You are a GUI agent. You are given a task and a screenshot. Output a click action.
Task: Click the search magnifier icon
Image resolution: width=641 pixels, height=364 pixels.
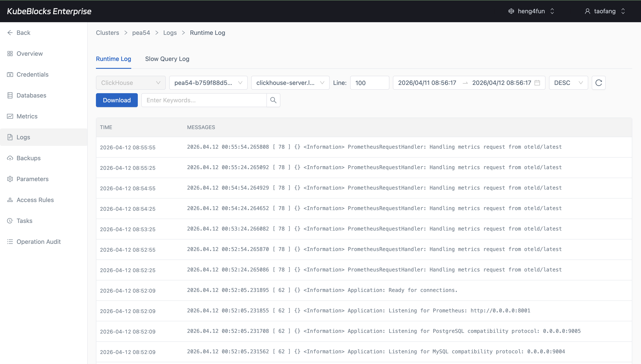(x=273, y=100)
